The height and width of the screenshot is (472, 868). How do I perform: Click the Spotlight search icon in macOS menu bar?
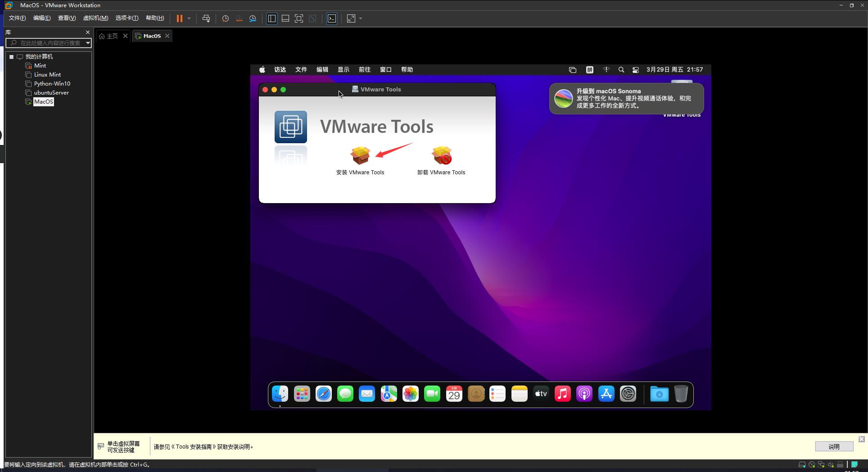point(621,70)
